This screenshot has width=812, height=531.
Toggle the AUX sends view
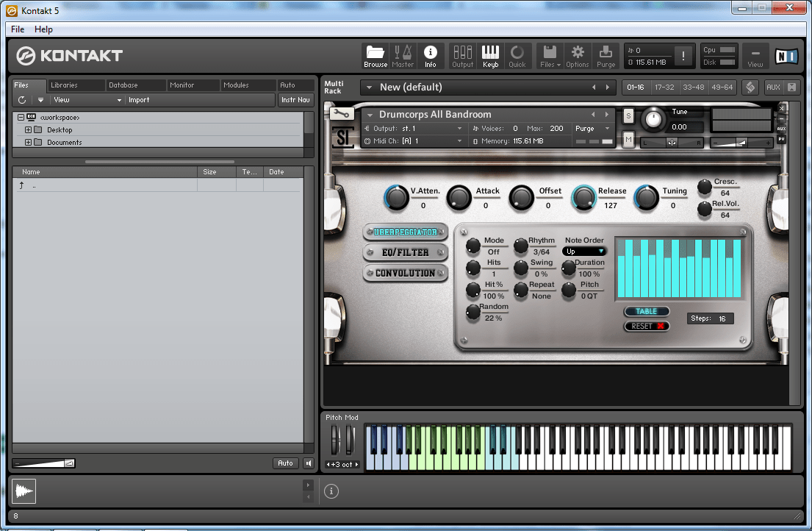tap(773, 87)
